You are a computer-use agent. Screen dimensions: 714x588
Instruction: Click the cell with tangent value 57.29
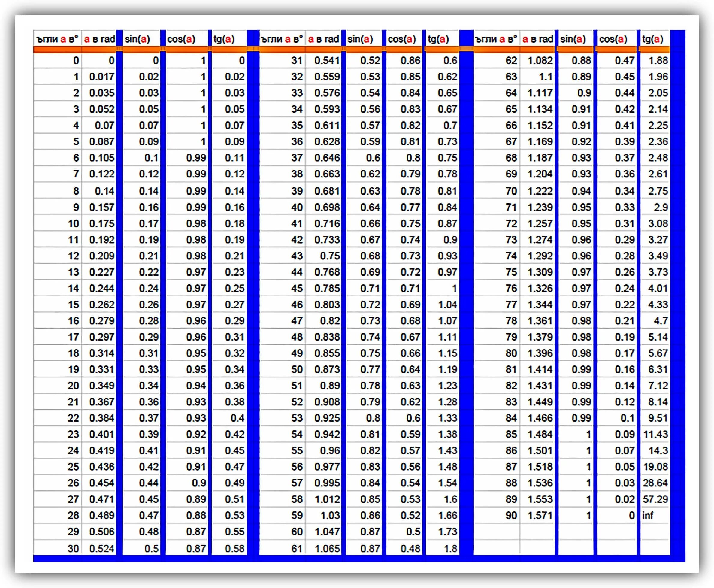[655, 499]
